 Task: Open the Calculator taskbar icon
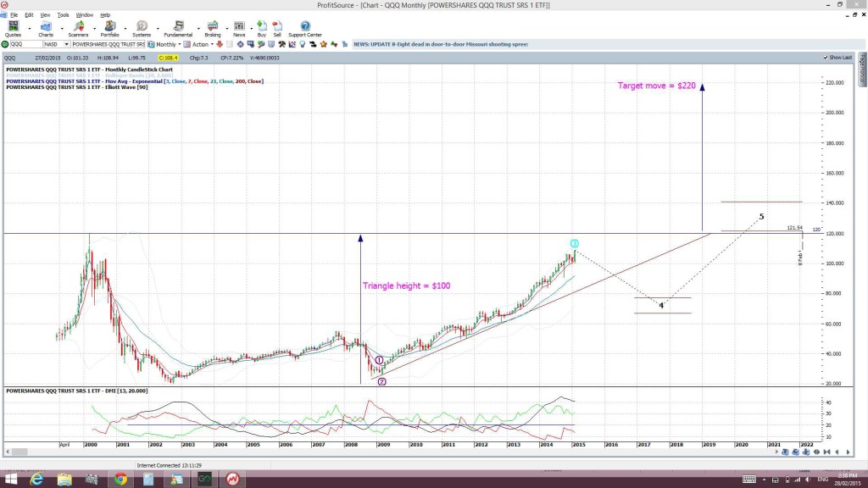tap(148, 480)
